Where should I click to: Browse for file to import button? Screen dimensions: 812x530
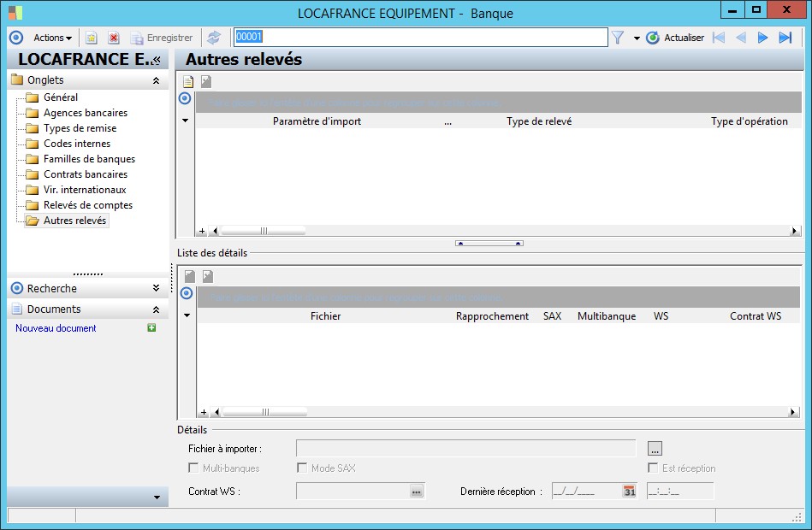tap(655, 448)
